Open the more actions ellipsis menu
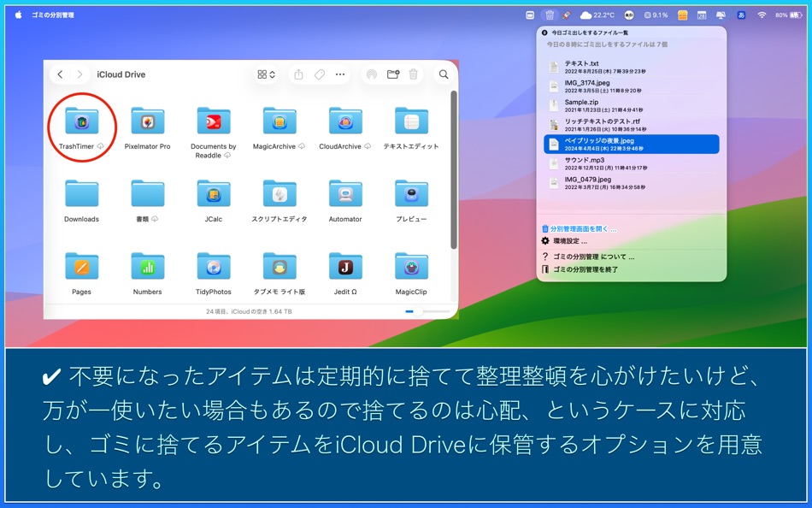 pos(339,74)
